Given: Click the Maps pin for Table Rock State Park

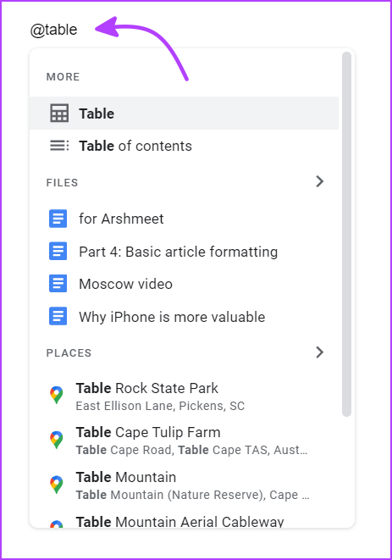Looking at the screenshot, I should [57, 396].
